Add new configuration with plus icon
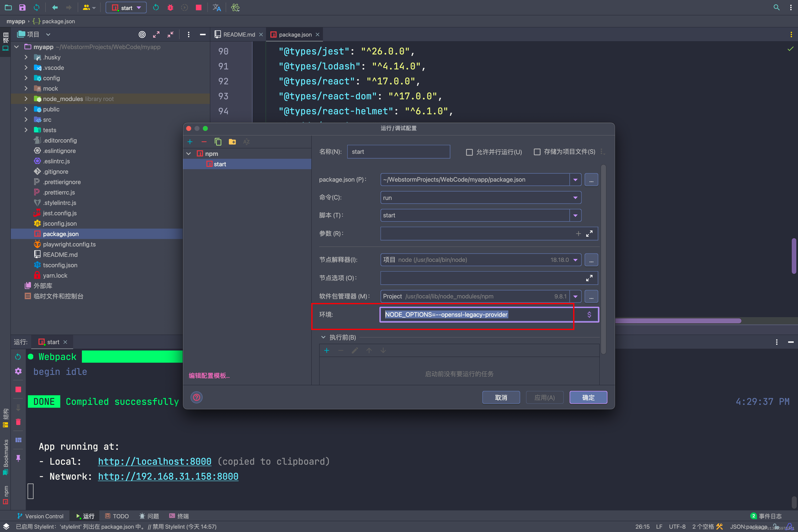Screen dimensions: 798x532 (190, 142)
